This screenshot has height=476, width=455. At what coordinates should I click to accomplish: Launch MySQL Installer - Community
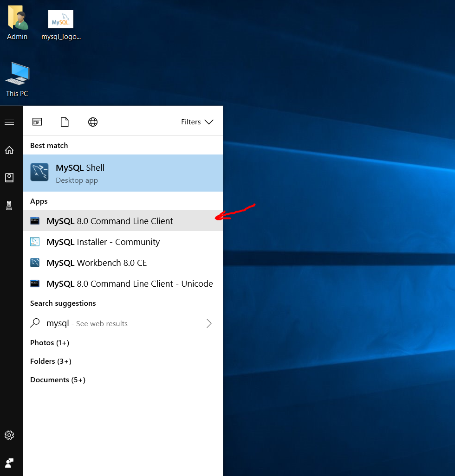[x=102, y=242]
